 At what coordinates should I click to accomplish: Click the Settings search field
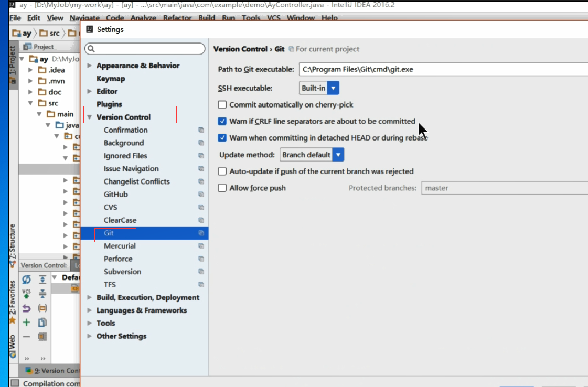(145, 49)
